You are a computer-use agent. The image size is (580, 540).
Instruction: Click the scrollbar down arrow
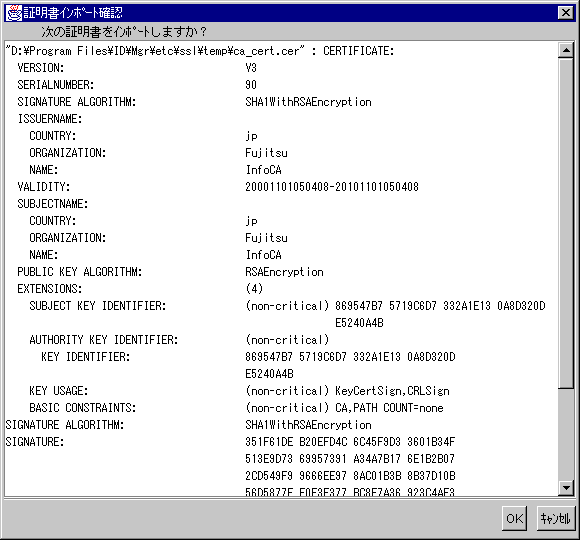click(566, 488)
